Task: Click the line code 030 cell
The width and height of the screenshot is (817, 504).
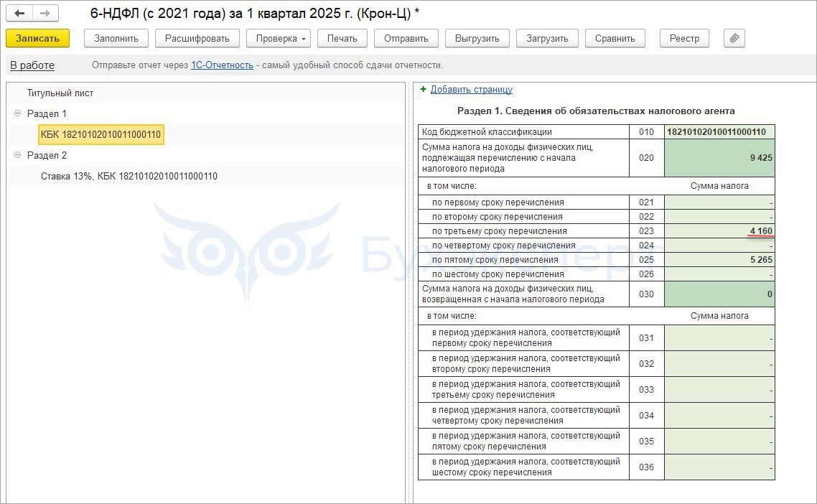Action: tap(646, 294)
